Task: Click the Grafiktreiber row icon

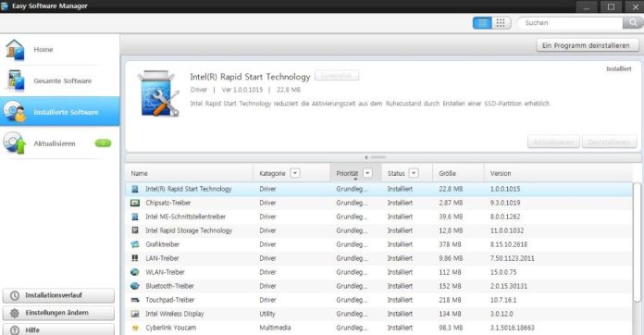Action: pyautogui.click(x=135, y=244)
